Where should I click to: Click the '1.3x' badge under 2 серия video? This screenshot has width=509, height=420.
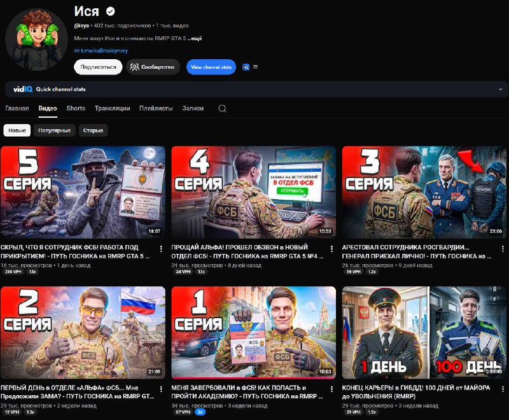coord(31,412)
